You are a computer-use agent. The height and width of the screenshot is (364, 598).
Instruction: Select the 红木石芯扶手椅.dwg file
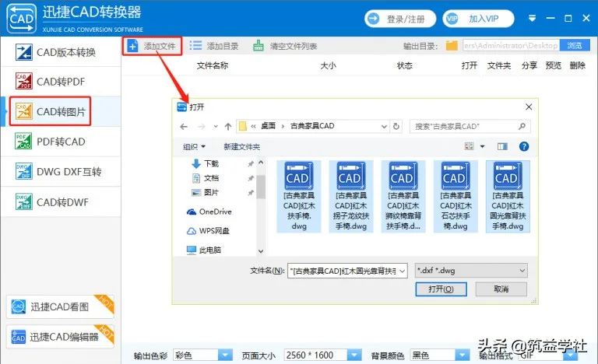click(456, 196)
